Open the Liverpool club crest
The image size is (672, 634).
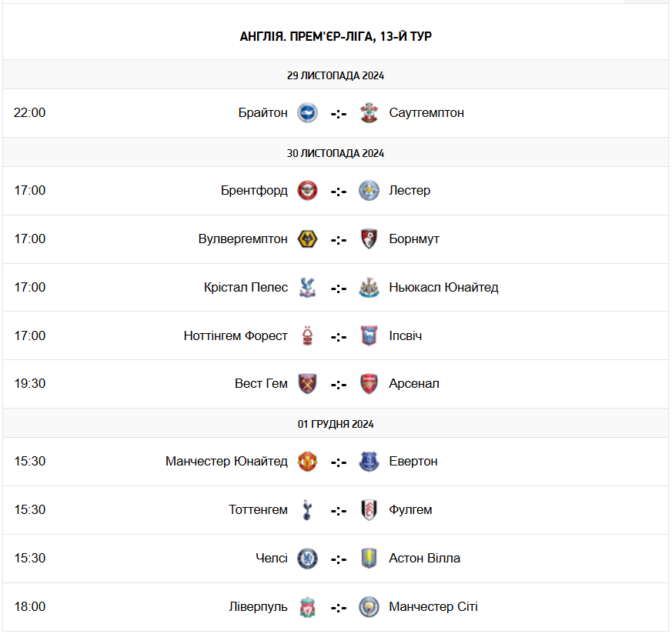[307, 607]
